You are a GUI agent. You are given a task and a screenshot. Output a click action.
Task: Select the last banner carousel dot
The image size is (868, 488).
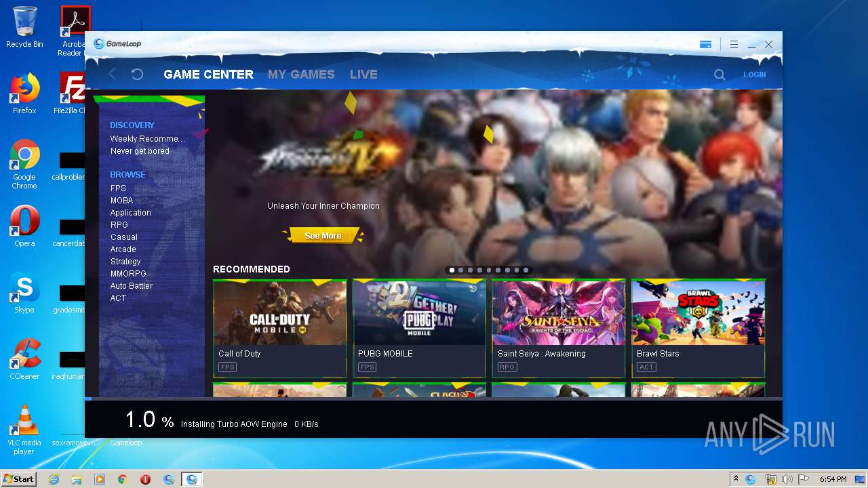tap(526, 270)
